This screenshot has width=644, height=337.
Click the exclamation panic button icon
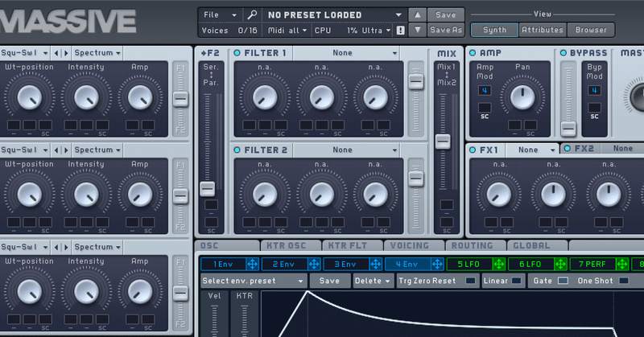pos(400,31)
